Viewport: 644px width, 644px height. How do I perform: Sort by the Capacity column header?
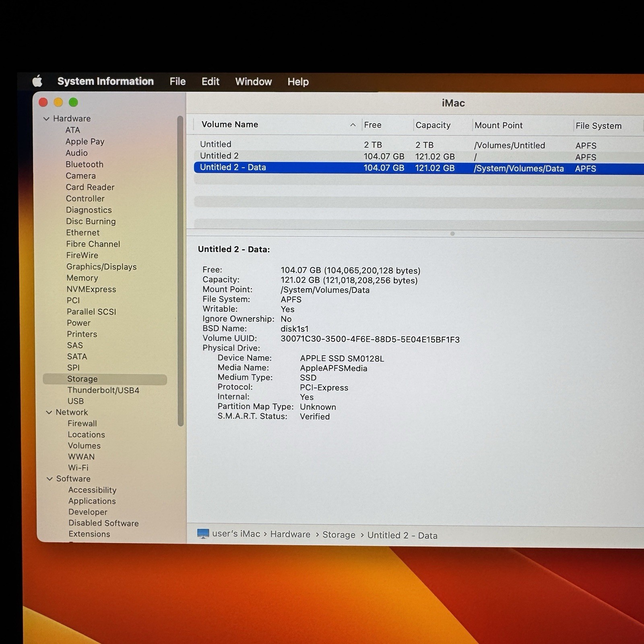click(433, 125)
